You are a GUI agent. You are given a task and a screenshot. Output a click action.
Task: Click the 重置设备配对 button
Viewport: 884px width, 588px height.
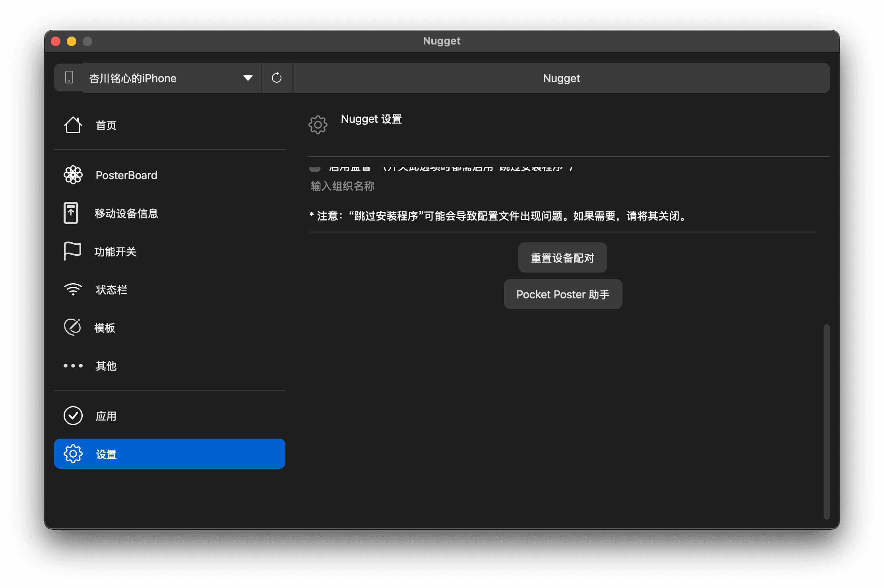click(562, 258)
